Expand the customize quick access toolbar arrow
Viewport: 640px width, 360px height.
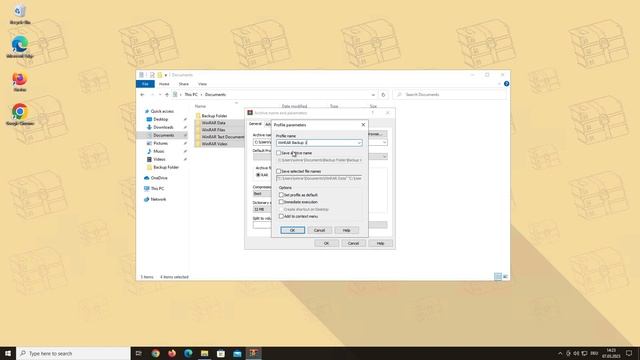point(166,75)
